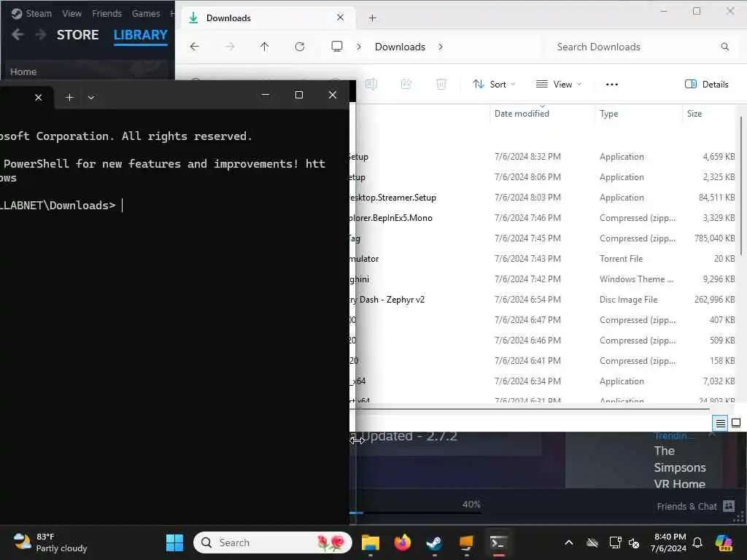This screenshot has width=747, height=560.
Task: Open Terminal from the taskbar
Action: (498, 542)
